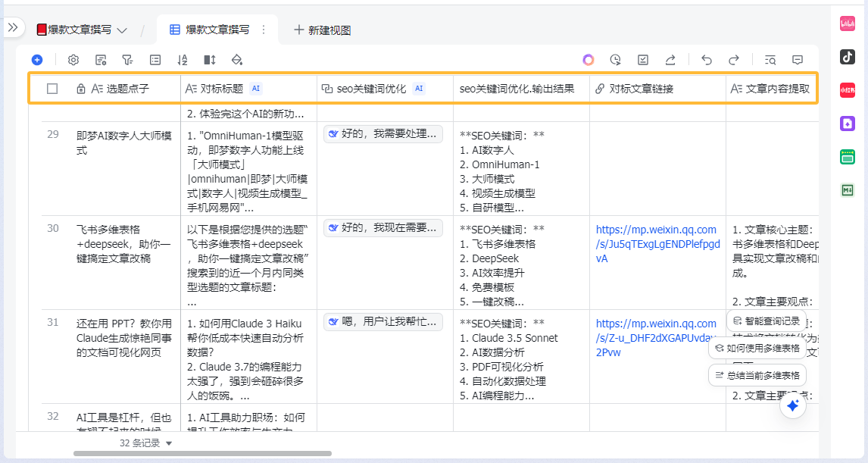This screenshot has width=868, height=463.
Task: Open AI result '好的，我现在需要...' in row 30
Action: pyautogui.click(x=383, y=228)
